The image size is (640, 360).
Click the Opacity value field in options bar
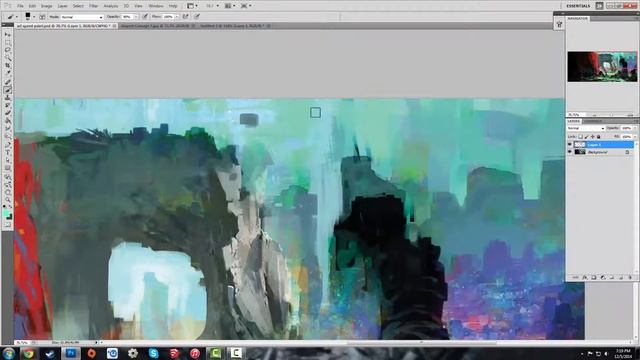[x=127, y=17]
